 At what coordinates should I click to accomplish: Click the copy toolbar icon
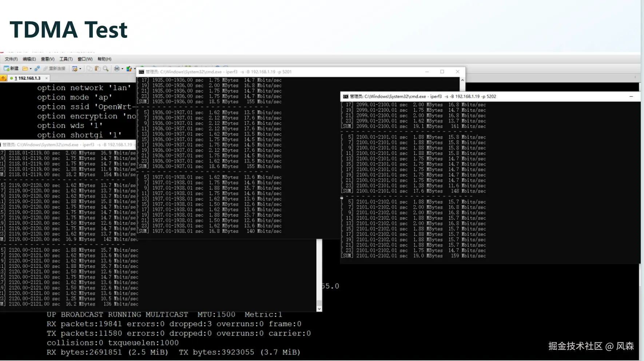tap(89, 68)
